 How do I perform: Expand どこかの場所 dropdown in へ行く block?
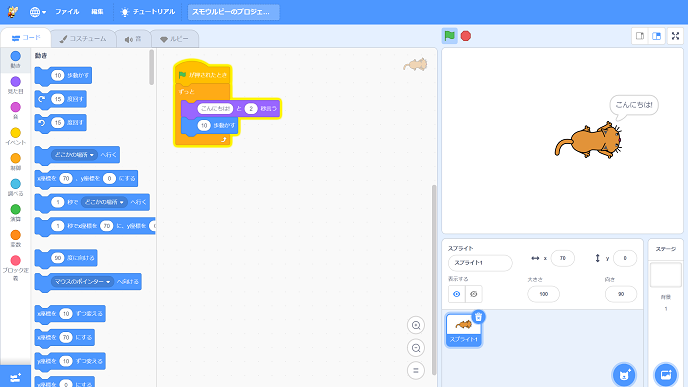pyautogui.click(x=74, y=155)
